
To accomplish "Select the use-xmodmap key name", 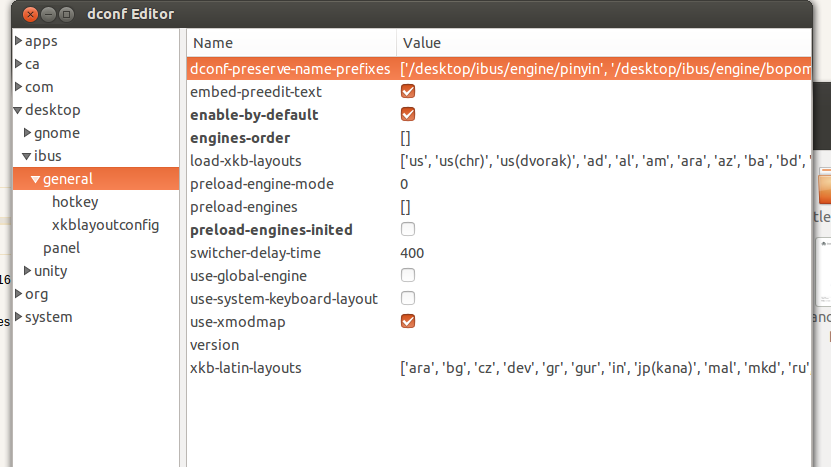I will [x=237, y=322].
